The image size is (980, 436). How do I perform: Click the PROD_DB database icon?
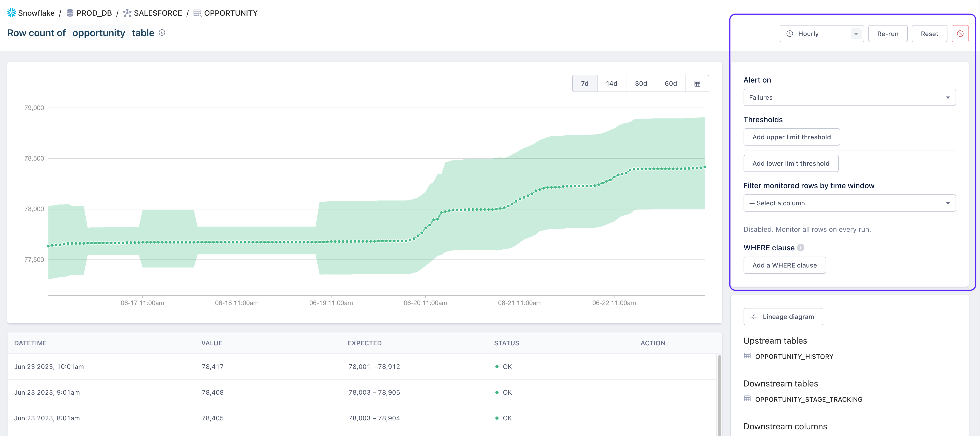pos(70,13)
